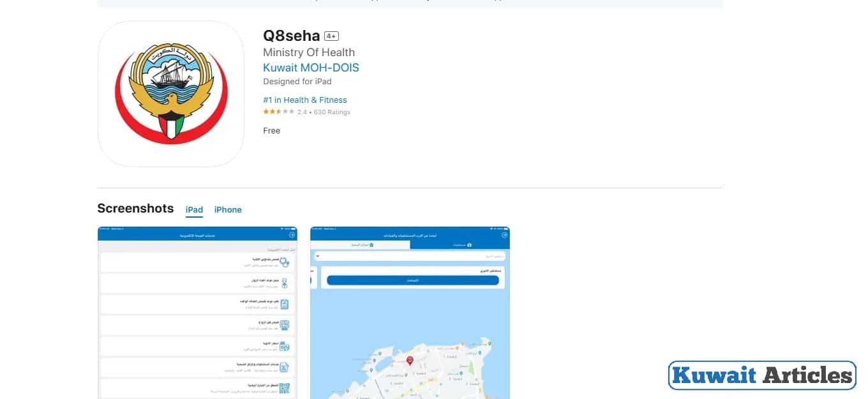This screenshot has height=399, width=868.
Task: Click the Q8seha app logo icon
Action: pos(170,94)
